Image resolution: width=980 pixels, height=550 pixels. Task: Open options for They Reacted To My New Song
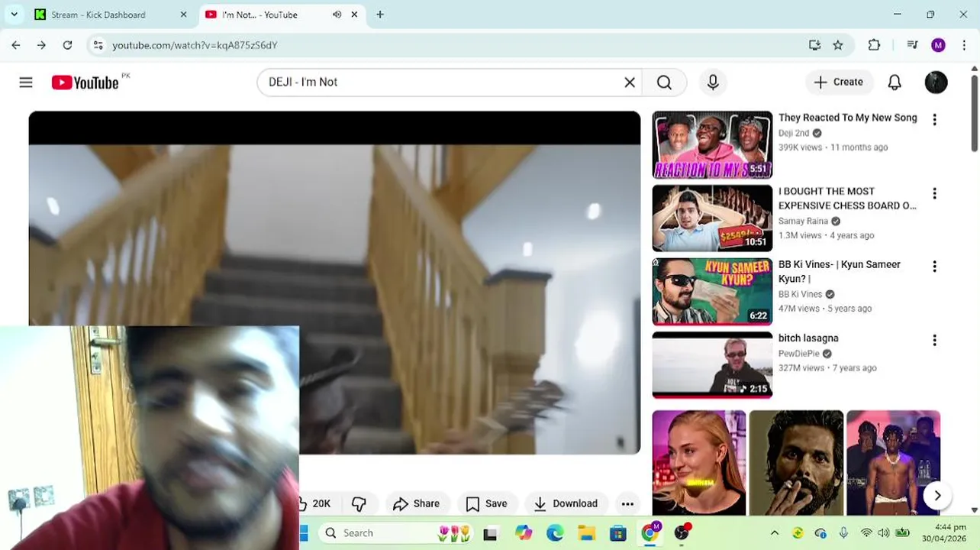point(934,119)
